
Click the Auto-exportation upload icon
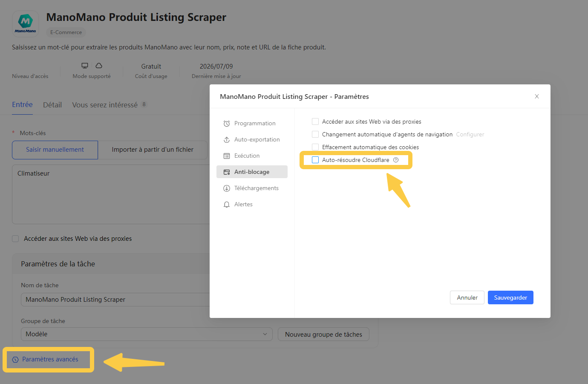(227, 140)
